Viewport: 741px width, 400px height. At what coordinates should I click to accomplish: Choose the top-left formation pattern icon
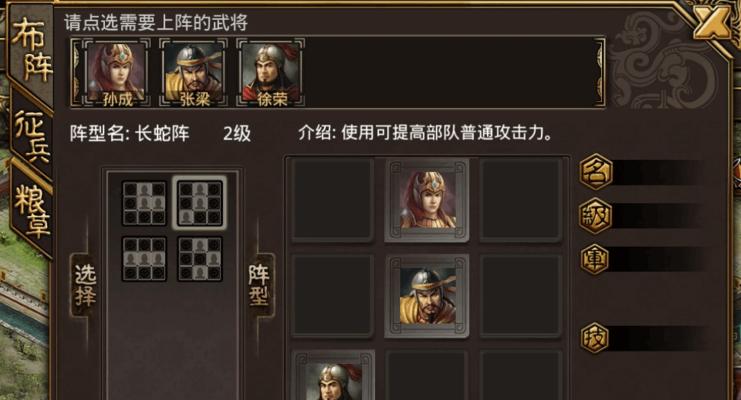(x=144, y=203)
